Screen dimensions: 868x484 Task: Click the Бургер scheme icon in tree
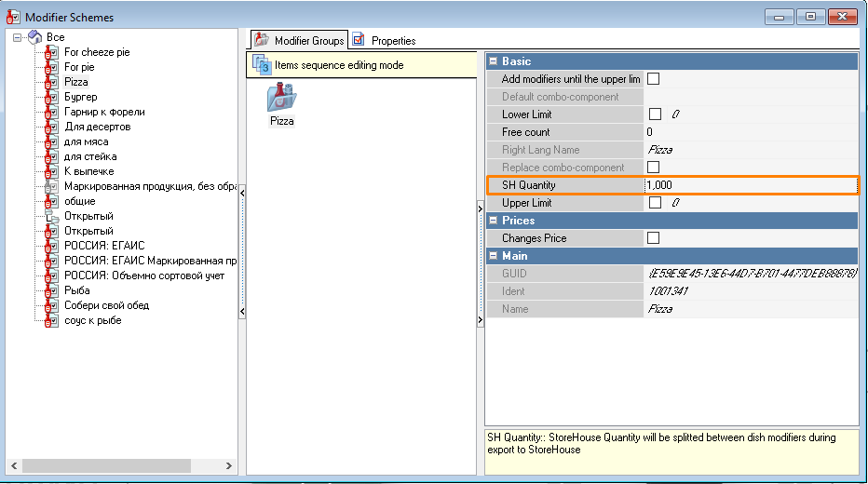[x=51, y=97]
